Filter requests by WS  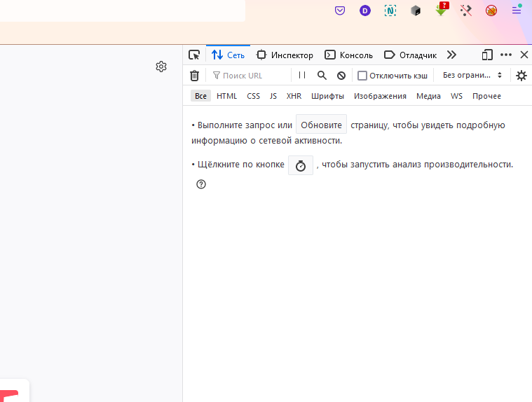point(456,96)
